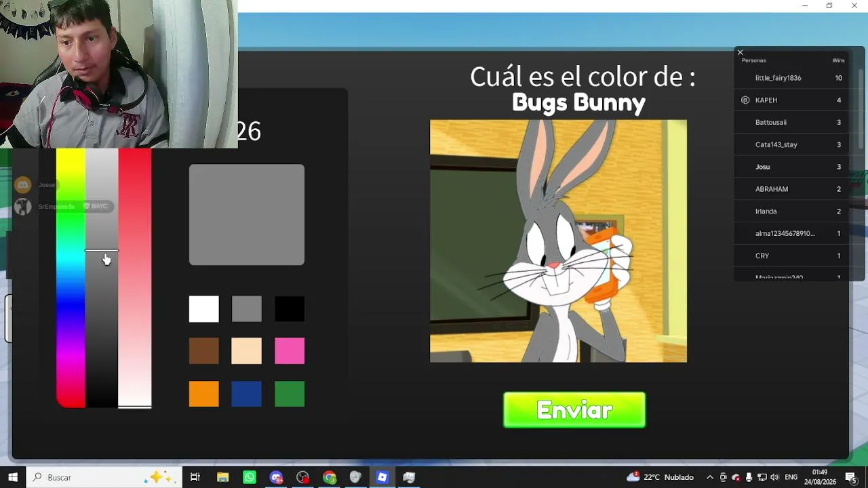Click the large gray color preview box
The width and height of the screenshot is (868, 488).
pos(247,215)
